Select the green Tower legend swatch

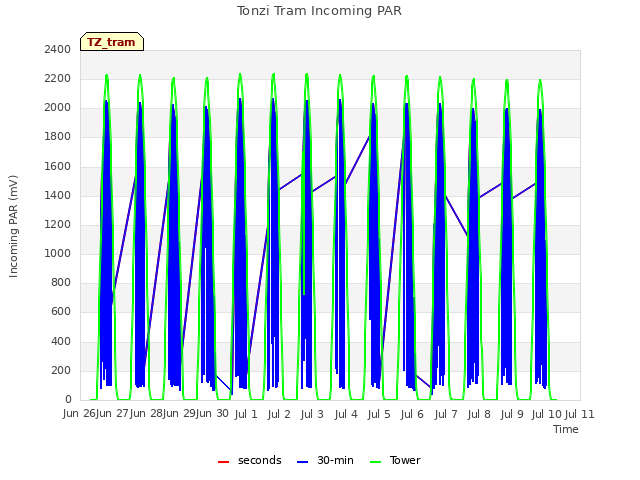375,462
